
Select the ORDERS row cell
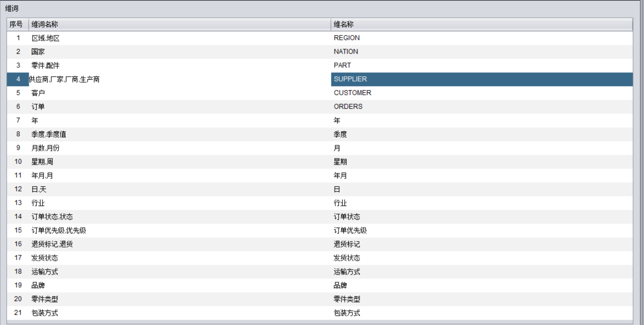[481, 107]
